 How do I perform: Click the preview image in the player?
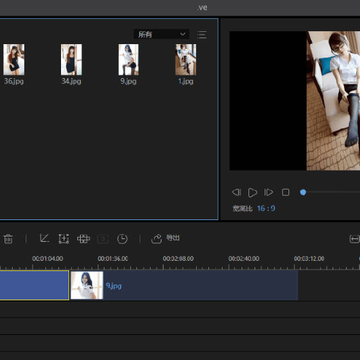[333, 101]
